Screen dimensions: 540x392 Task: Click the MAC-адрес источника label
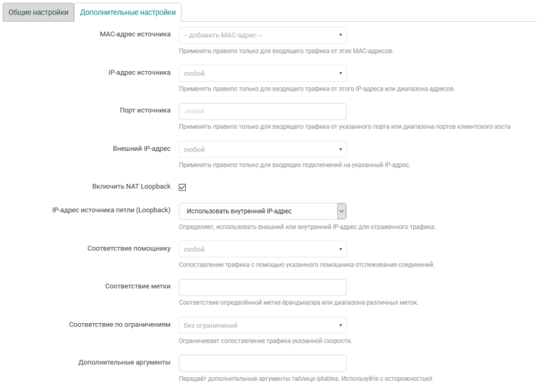pyautogui.click(x=130, y=33)
